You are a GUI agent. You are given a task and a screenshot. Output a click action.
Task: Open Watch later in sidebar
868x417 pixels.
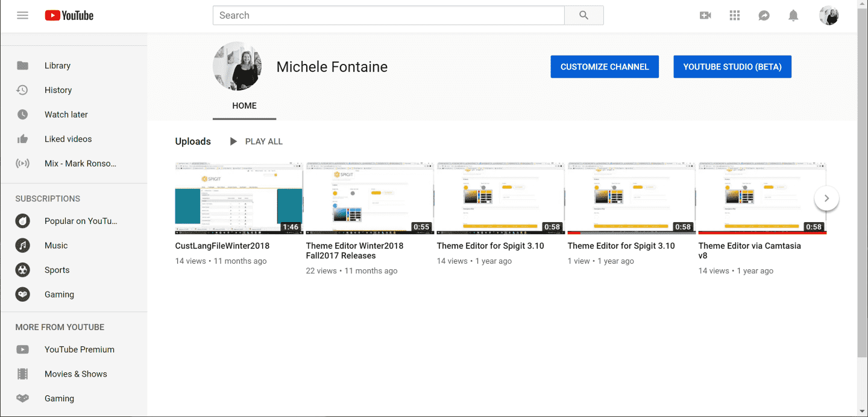(x=66, y=115)
